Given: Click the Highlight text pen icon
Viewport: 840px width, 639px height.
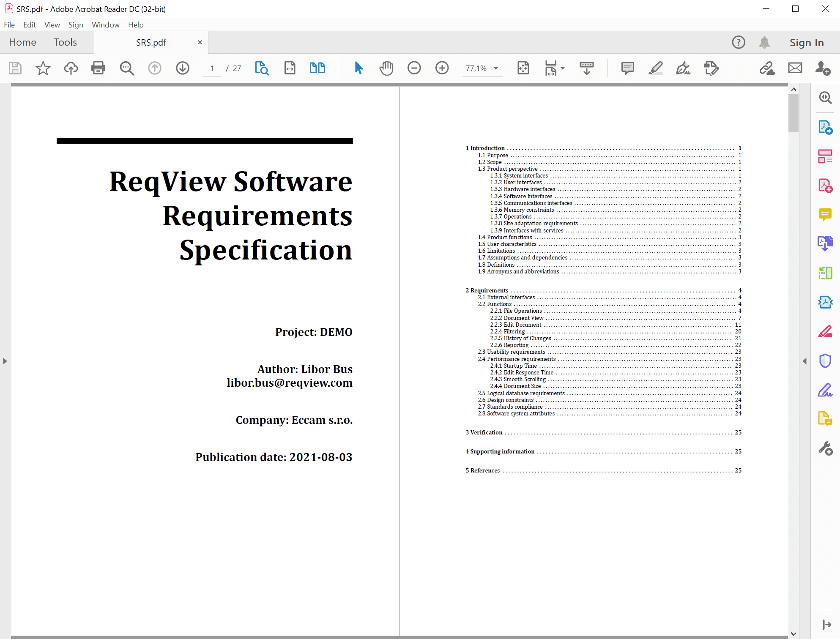Looking at the screenshot, I should click(x=655, y=68).
